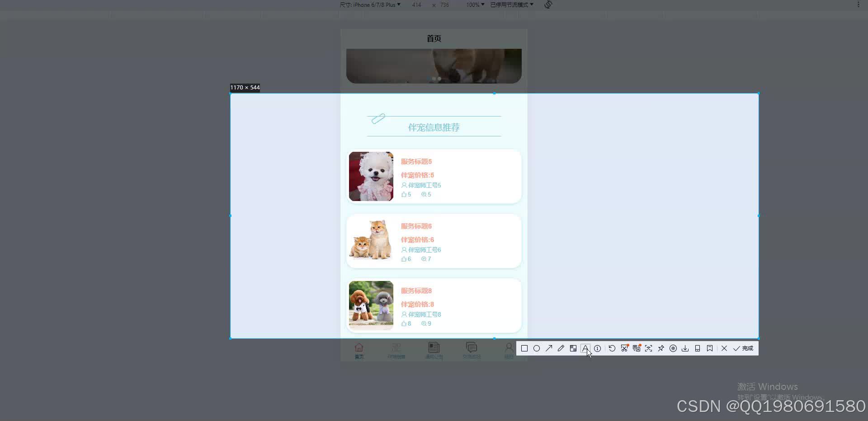Click the 伴宠师工号8 label
The height and width of the screenshot is (421, 868).
point(425,314)
